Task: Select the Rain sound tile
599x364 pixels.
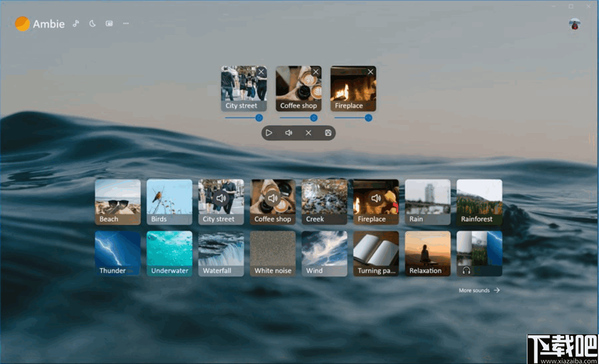Action: coord(427,202)
